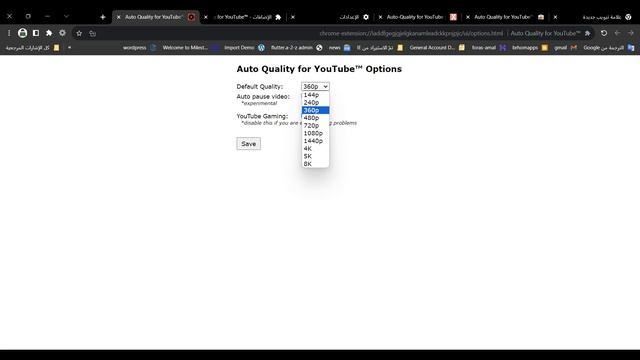Open the tab search chevron

point(66,16)
